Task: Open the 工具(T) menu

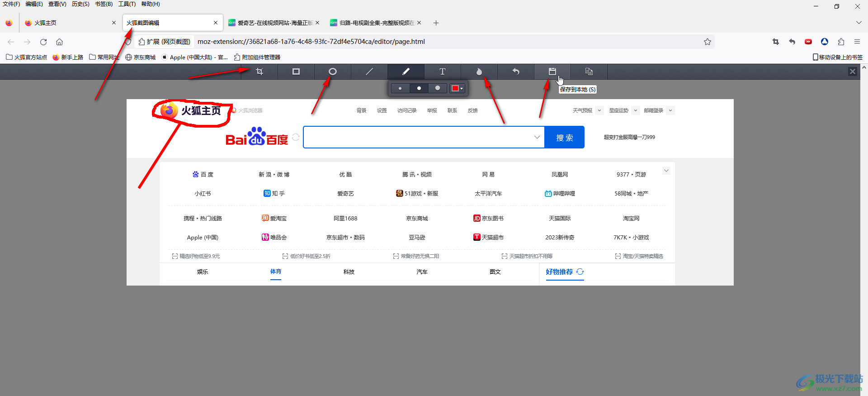Action: click(127, 4)
